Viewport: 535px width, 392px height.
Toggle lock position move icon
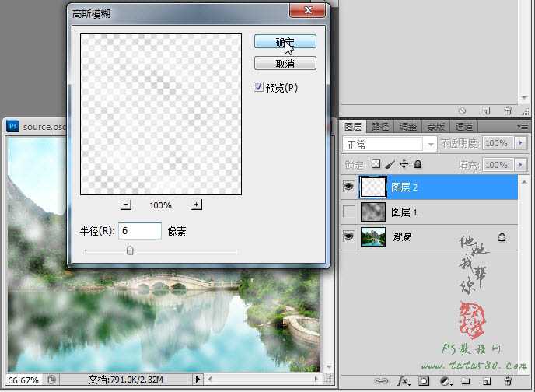coord(404,164)
